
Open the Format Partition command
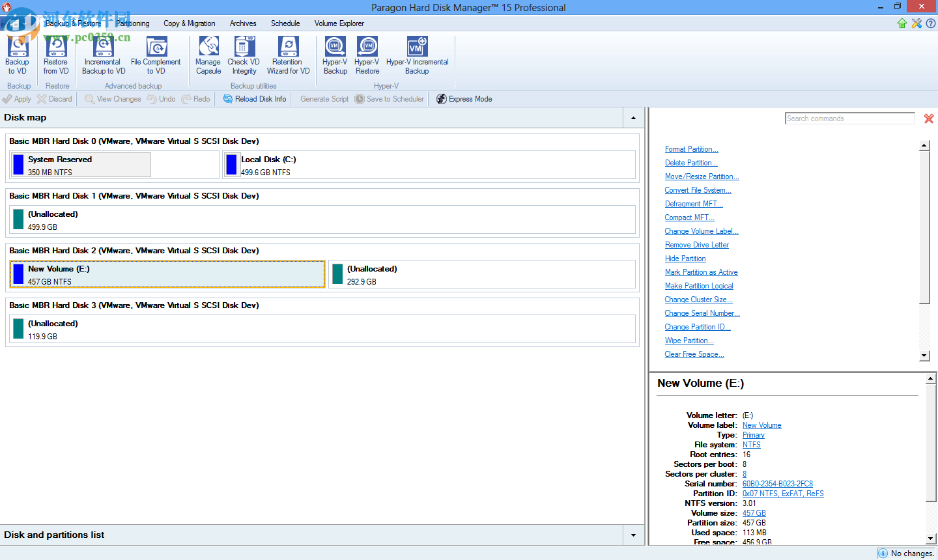point(691,149)
